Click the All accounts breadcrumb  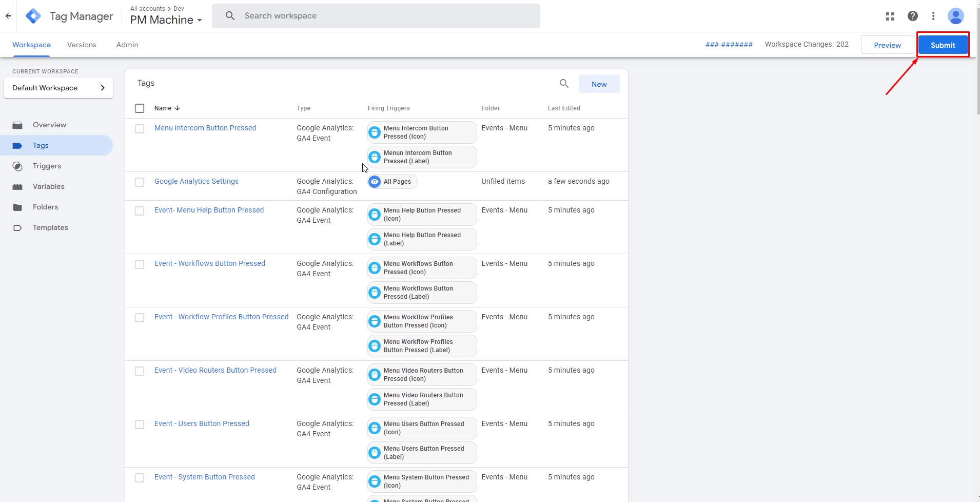click(148, 9)
